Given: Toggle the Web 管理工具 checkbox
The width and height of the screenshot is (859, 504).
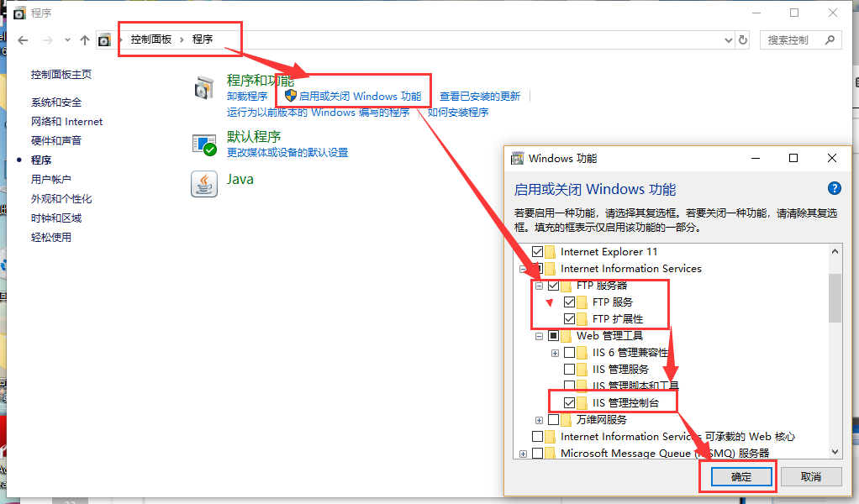Looking at the screenshot, I should 553,336.
